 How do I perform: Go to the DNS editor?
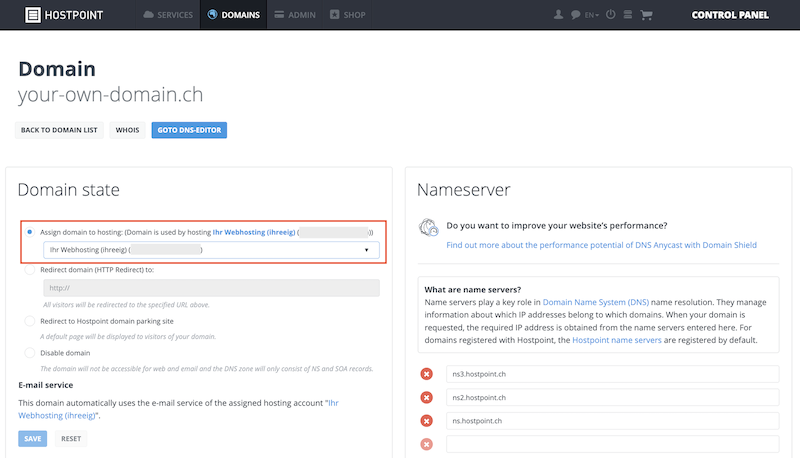pos(189,130)
